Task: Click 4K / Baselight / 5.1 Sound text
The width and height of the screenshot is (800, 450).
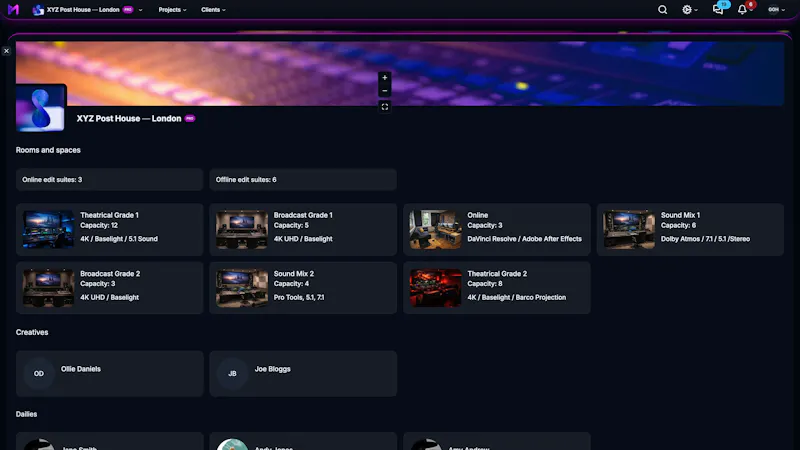Action: point(119,239)
